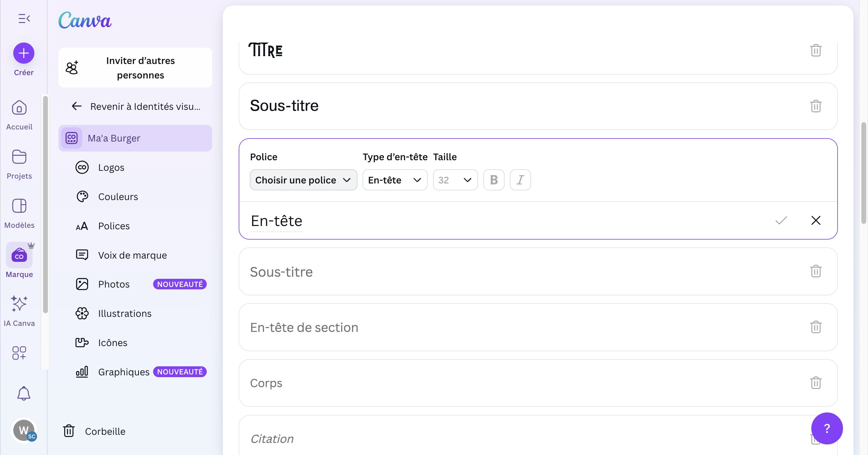Switch to the Polices section
Viewport: 868px width, 455px height.
[x=114, y=226]
